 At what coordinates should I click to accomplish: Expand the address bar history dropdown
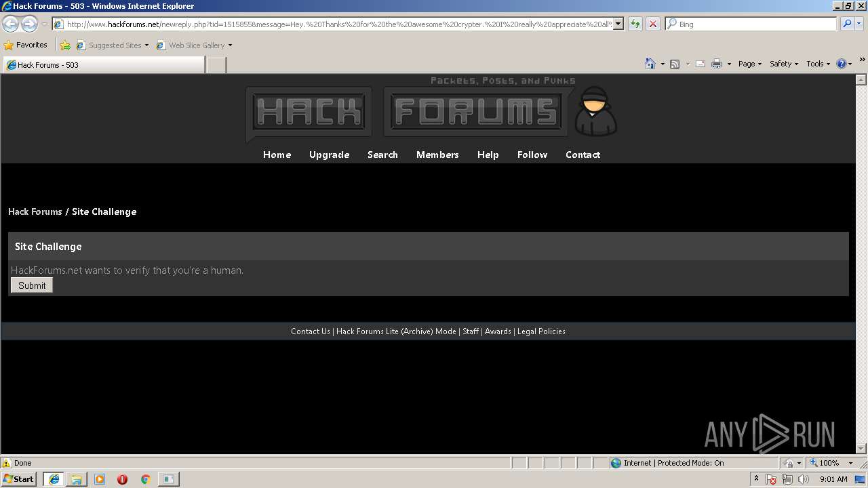[x=618, y=24]
